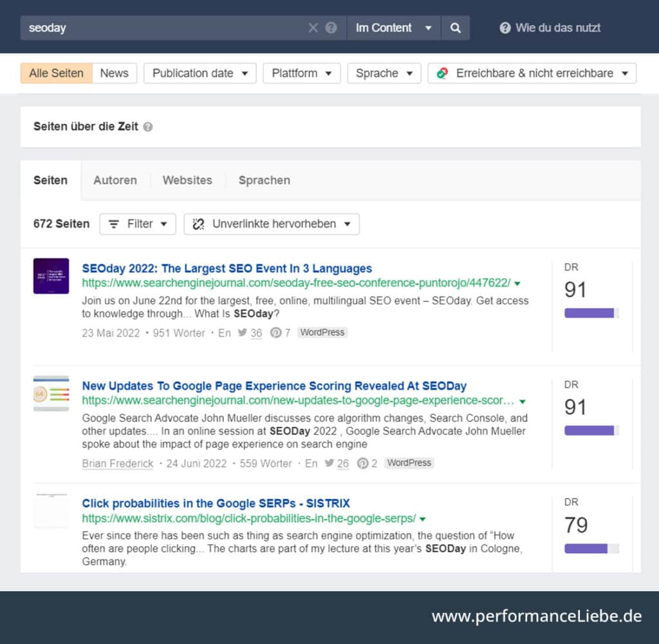Click the 'Seiten über die Zeit' heading
The image size is (659, 644).
(86, 127)
